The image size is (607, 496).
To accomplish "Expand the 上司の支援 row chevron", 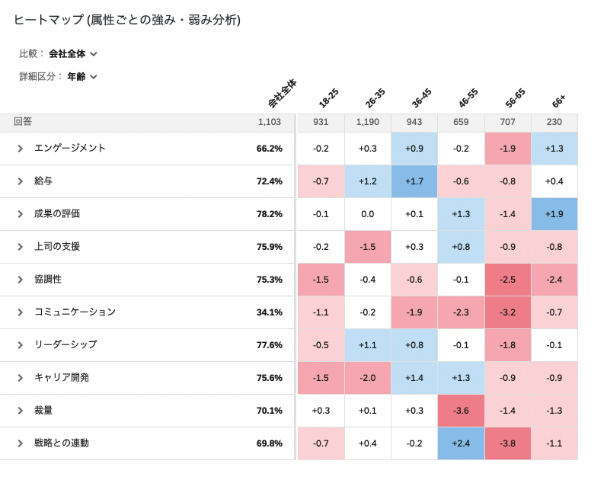I will (20, 247).
